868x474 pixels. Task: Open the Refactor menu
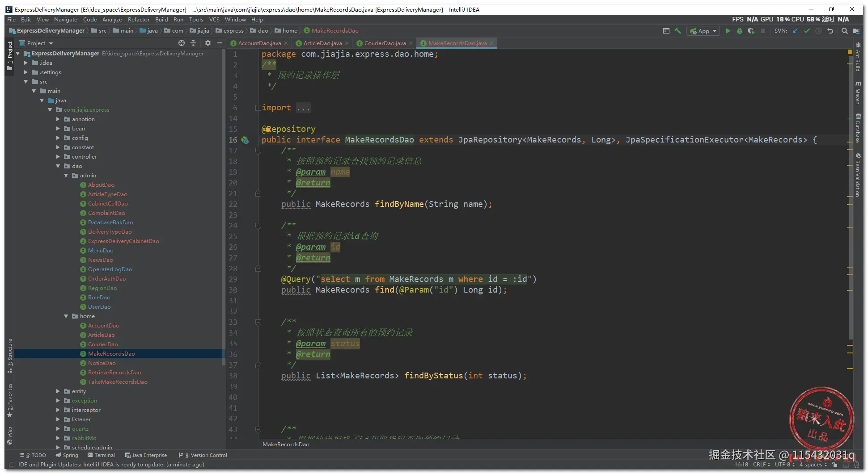coord(139,20)
